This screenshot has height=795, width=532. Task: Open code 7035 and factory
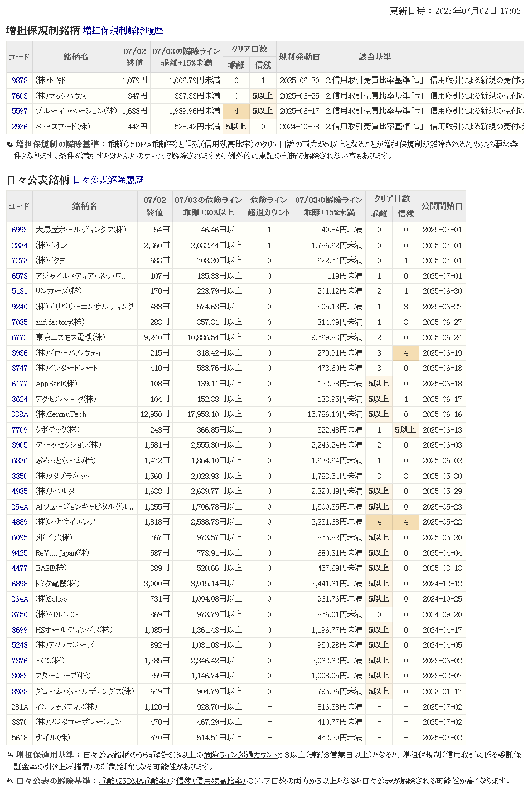(20, 322)
